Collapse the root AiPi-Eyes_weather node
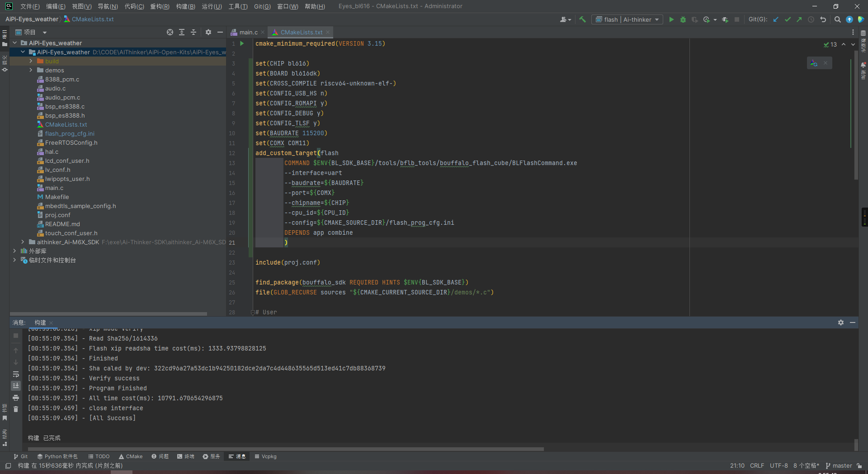The image size is (868, 474). [x=14, y=43]
